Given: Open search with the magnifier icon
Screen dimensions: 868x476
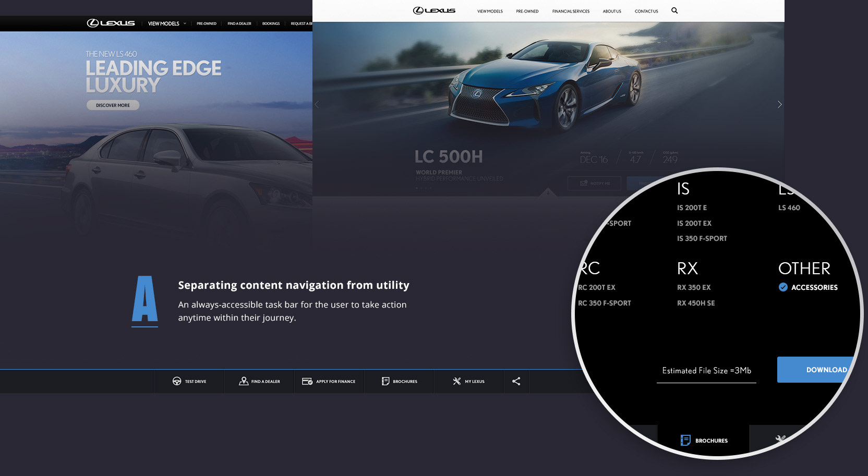Looking at the screenshot, I should pos(674,10).
